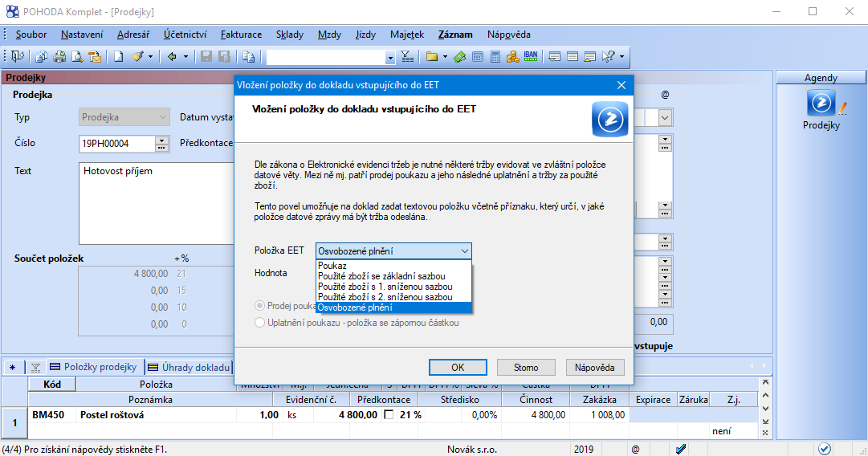This screenshot has width=868, height=456.
Task: Click the context help pointer icon
Action: pos(608,56)
